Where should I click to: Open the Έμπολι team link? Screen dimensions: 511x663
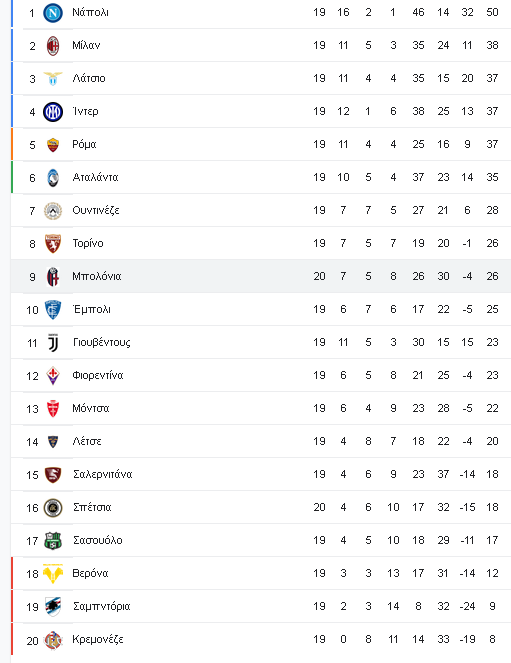[x=92, y=309]
